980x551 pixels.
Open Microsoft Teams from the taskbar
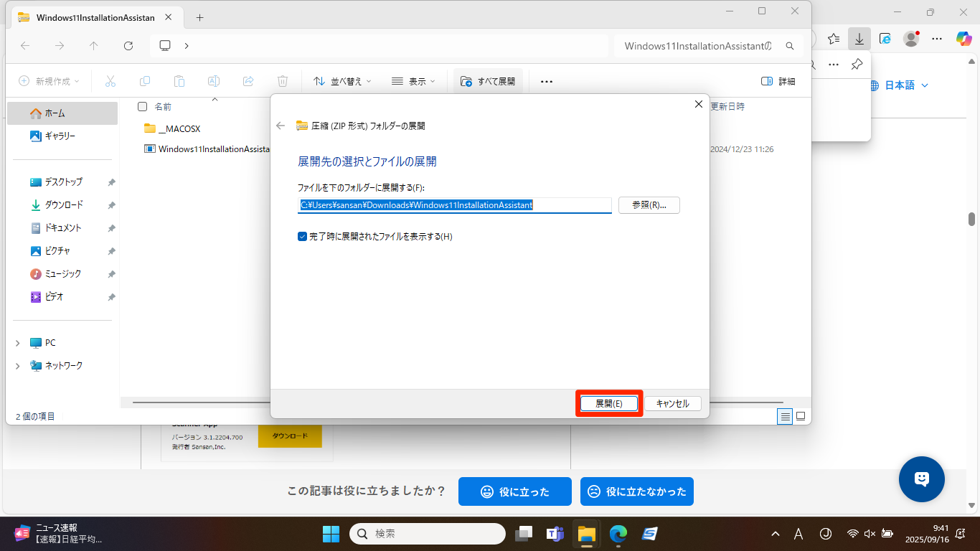(555, 534)
